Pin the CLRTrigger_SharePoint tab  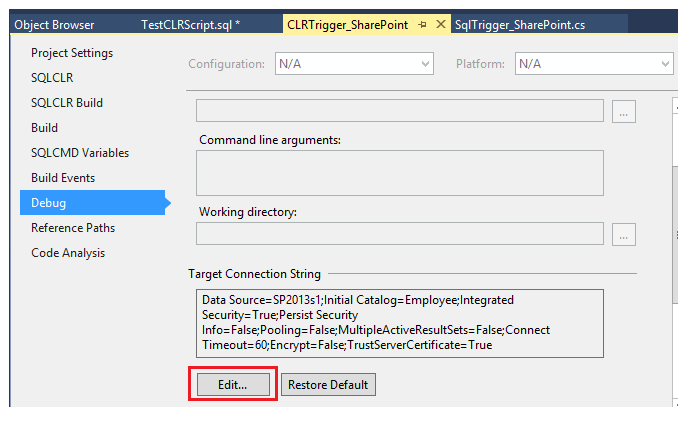click(x=422, y=25)
